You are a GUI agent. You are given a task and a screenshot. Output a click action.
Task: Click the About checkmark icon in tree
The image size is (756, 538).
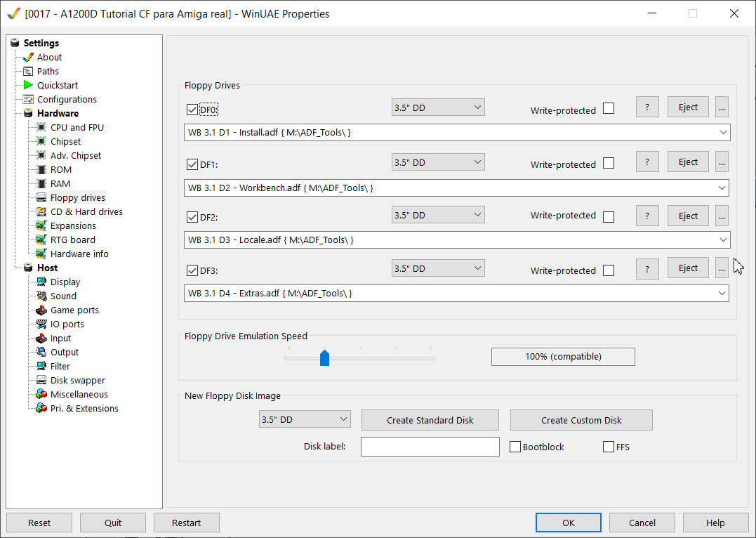[x=28, y=58]
